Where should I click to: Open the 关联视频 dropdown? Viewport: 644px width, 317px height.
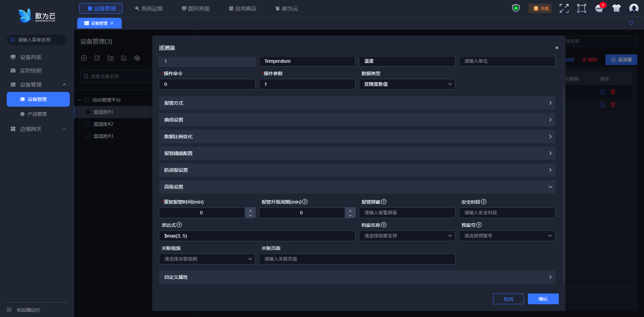pyautogui.click(x=207, y=259)
